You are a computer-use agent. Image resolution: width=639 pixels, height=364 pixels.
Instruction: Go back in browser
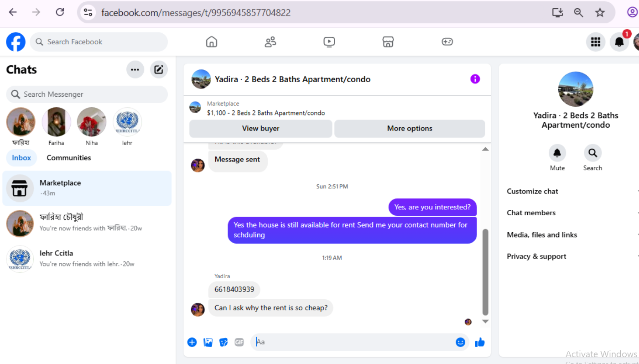click(13, 12)
